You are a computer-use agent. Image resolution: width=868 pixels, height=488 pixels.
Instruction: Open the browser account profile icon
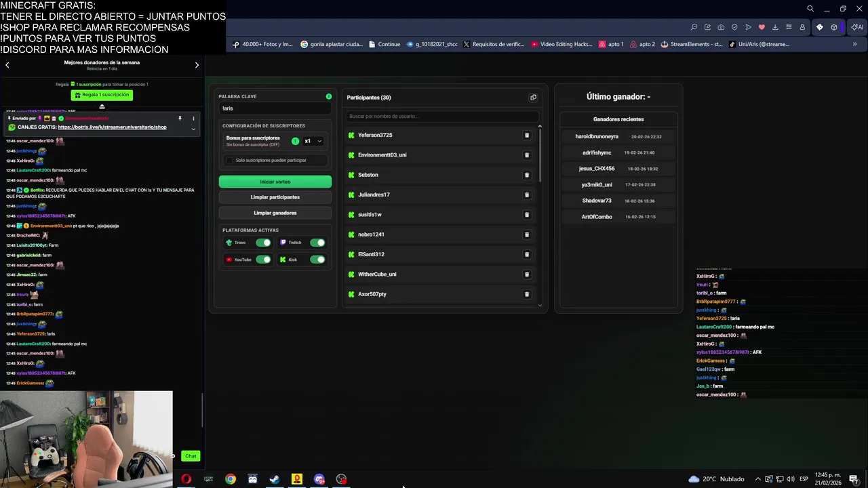(802, 27)
